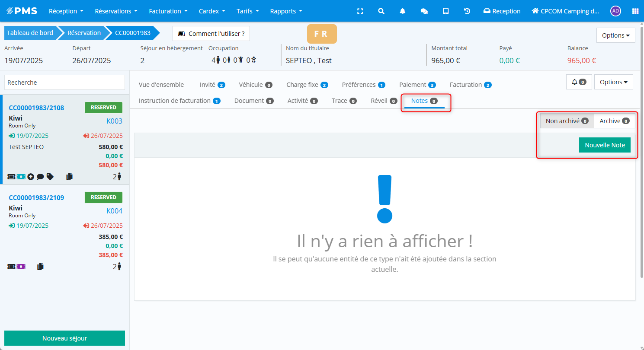Screen dimensions: 644x350
Task: Click the Nouveau séjour button
Action: [x=64, y=338]
